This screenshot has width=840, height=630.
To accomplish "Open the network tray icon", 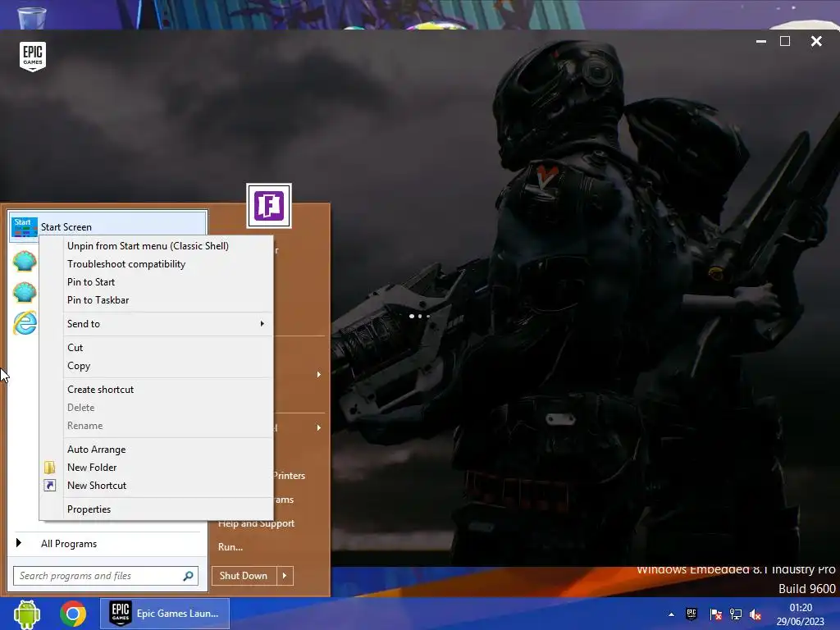I will coord(736,614).
